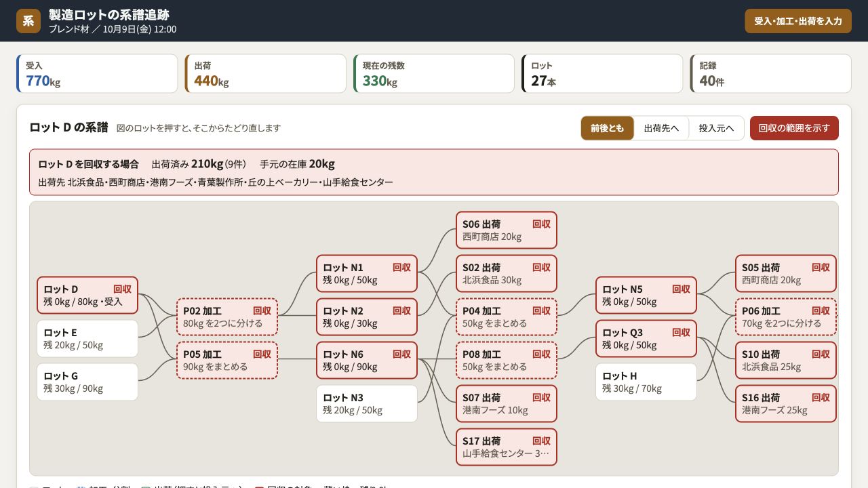Viewport: 868px width, 488px height.
Task: Open the S16 出荷 shipment node
Action: (786, 403)
